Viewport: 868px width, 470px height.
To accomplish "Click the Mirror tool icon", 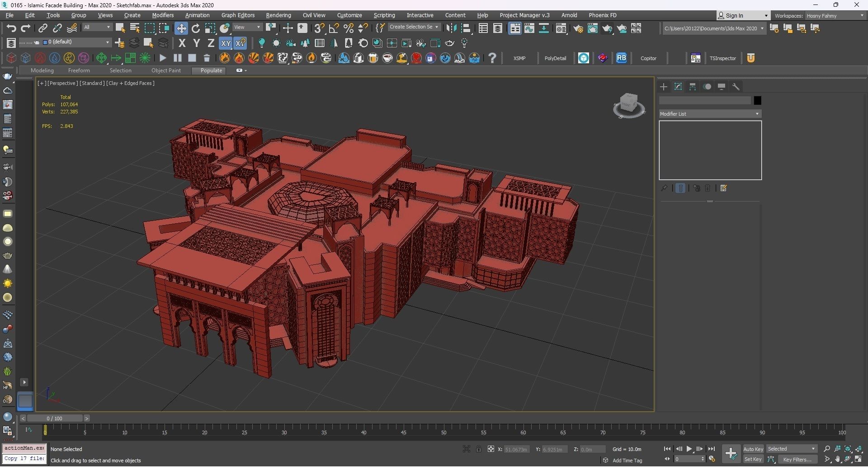I will click(x=451, y=28).
